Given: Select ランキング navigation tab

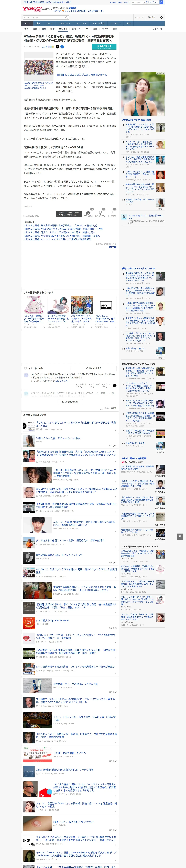Looking at the screenshot, I should 115,24.
